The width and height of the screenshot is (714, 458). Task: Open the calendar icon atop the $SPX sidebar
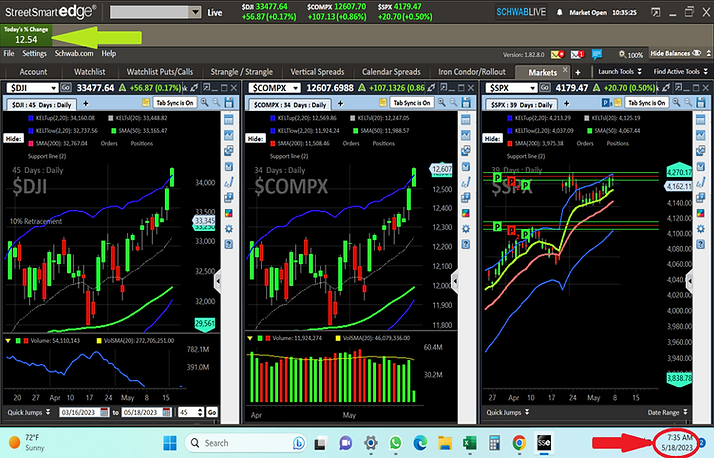(x=701, y=120)
